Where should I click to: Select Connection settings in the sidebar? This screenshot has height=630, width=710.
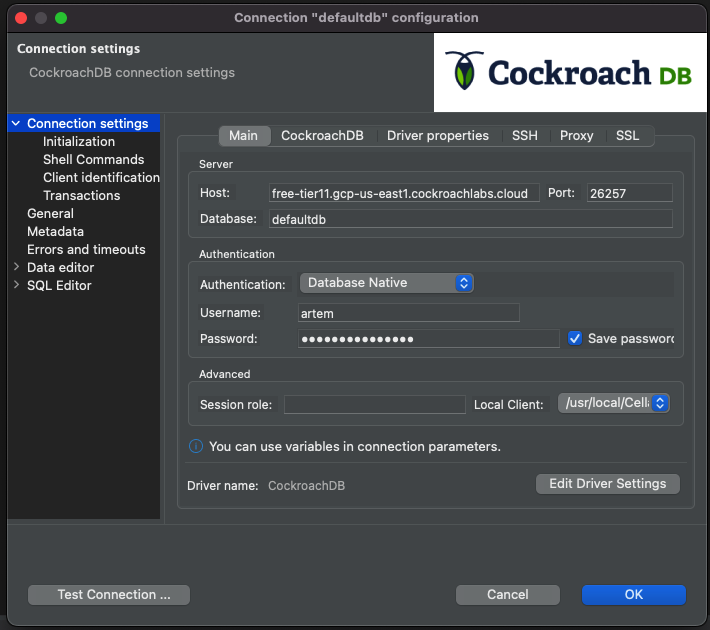coord(87,123)
